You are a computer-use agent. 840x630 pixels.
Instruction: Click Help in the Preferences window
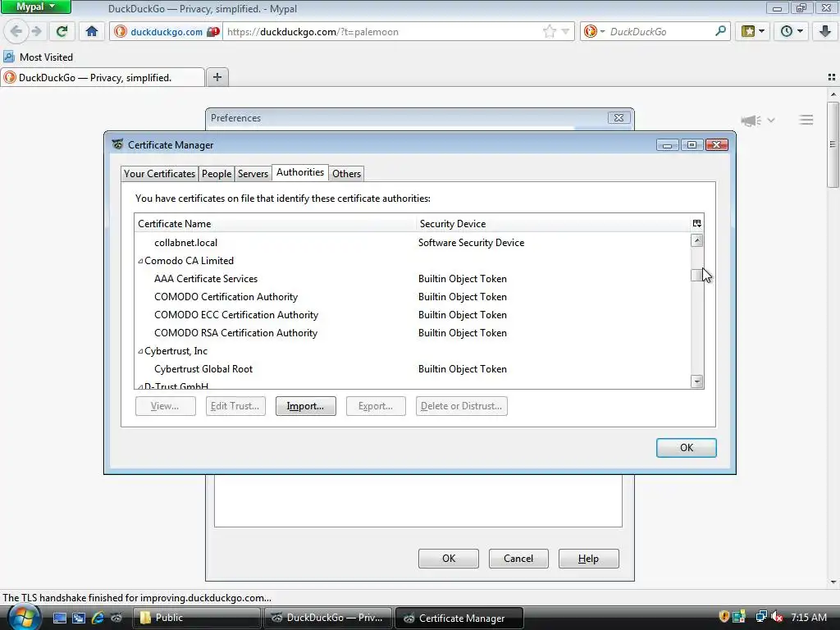pyautogui.click(x=588, y=558)
